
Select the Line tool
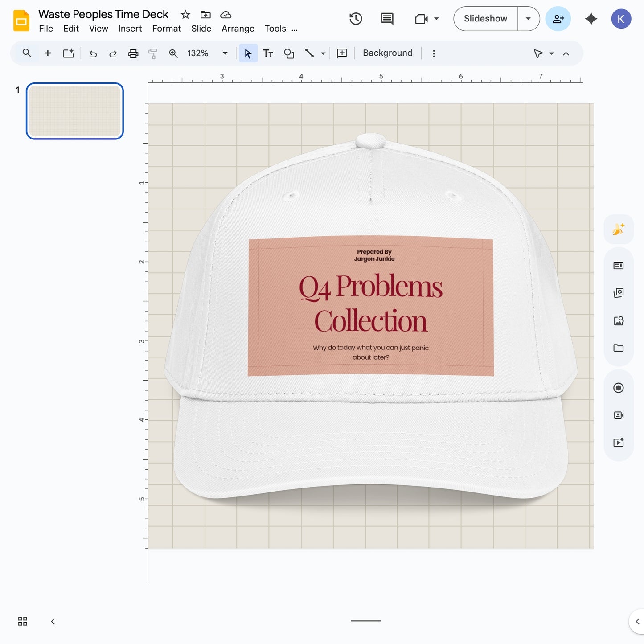click(x=309, y=53)
